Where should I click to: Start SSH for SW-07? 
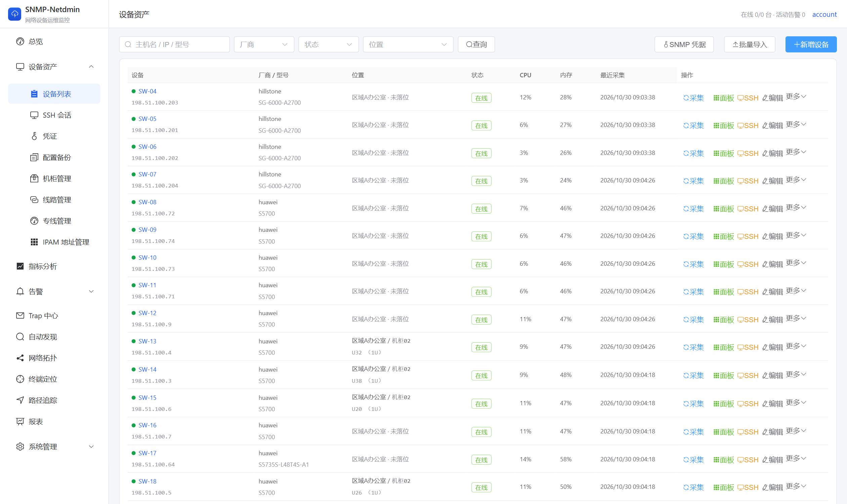(x=748, y=181)
